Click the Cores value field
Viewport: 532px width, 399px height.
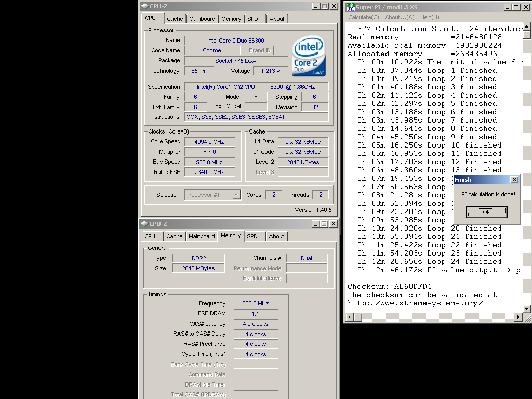pos(274,195)
